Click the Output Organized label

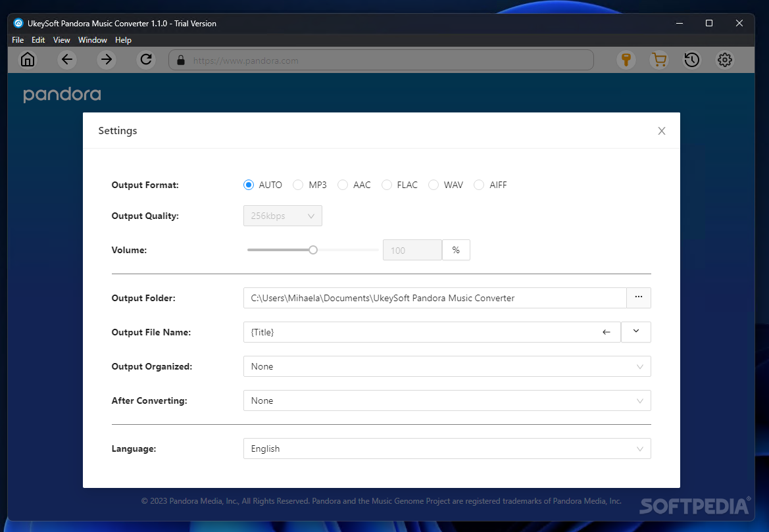(x=151, y=367)
